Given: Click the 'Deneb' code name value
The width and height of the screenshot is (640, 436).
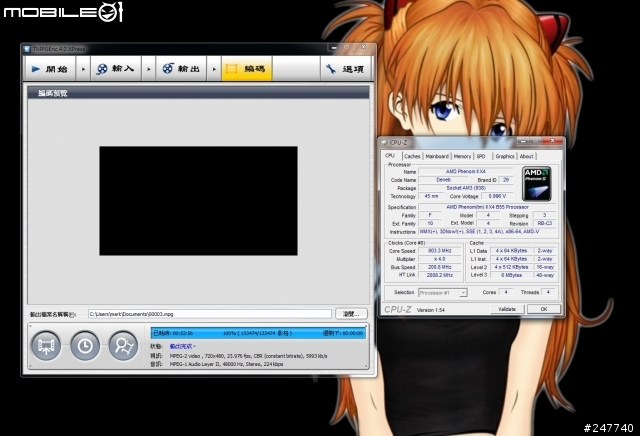Looking at the screenshot, I should coord(443,180).
